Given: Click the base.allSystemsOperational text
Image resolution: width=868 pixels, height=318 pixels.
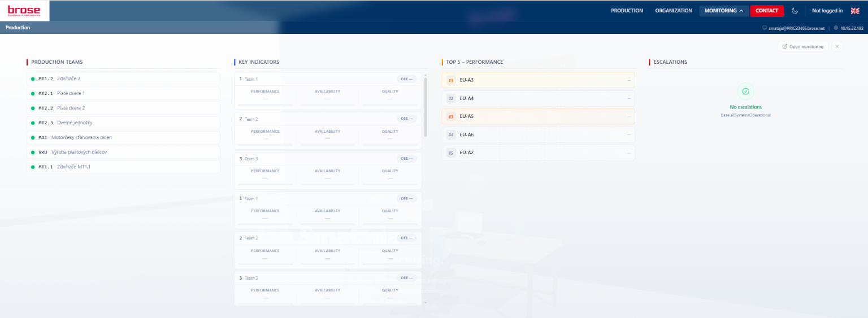Looking at the screenshot, I should (x=745, y=115).
